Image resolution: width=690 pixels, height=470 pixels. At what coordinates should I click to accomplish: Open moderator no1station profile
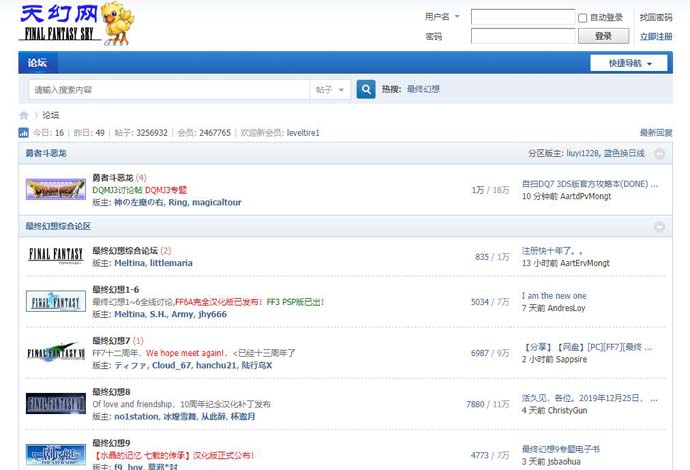tap(136, 416)
